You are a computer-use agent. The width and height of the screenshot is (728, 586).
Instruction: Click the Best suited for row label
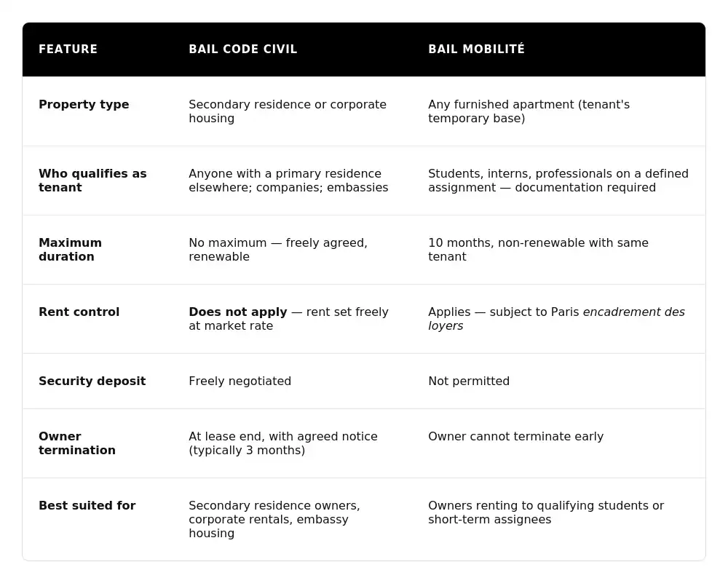[87, 506]
